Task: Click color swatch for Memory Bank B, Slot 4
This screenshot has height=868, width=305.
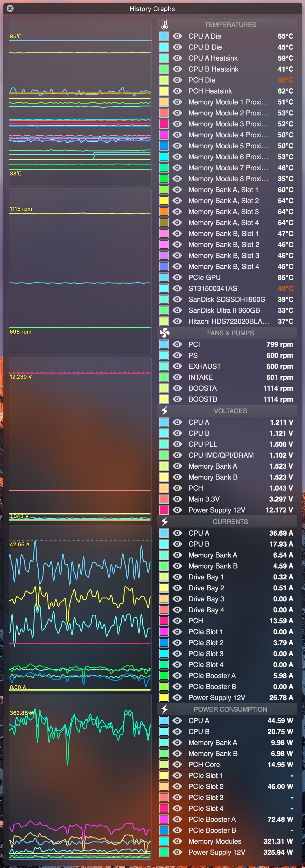Action: pyautogui.click(x=164, y=267)
